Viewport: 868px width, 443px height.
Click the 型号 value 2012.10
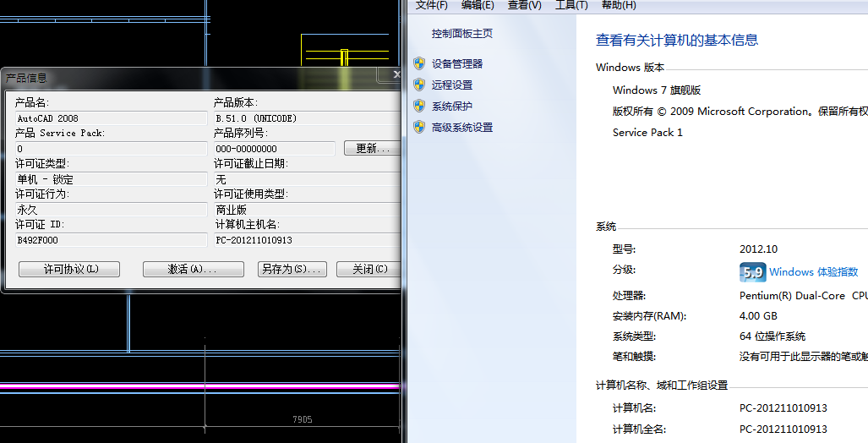tap(758, 249)
